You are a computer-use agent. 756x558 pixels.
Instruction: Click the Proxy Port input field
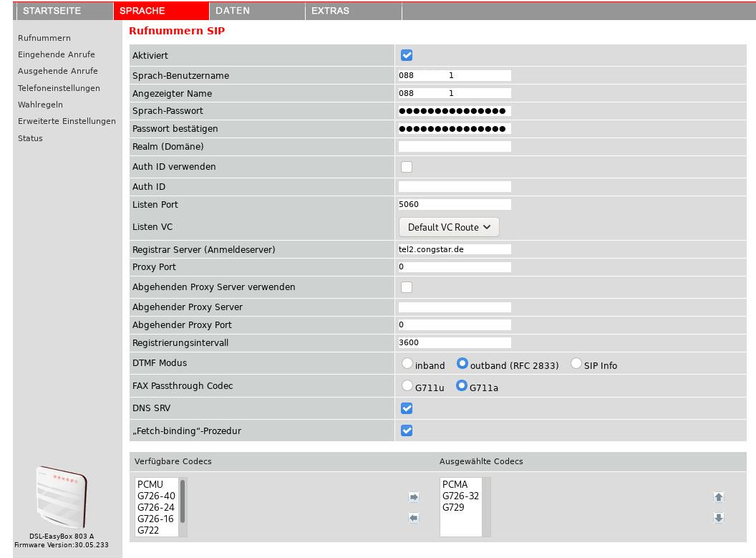point(455,267)
